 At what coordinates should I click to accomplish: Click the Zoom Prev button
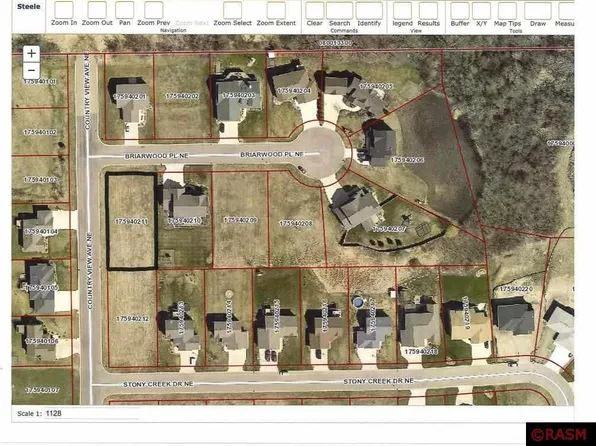tap(154, 14)
